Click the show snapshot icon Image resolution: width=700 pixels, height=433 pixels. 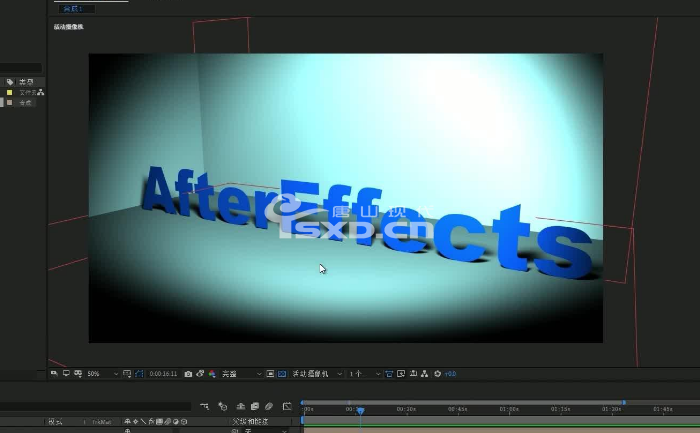tap(200, 374)
